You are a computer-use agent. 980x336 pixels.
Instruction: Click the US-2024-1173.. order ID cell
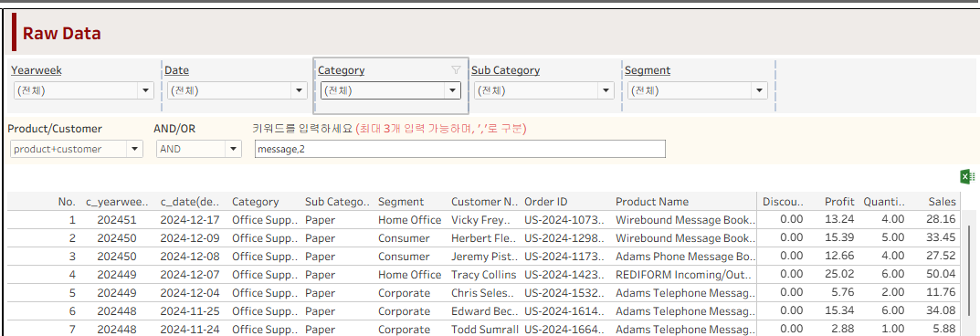(565, 256)
